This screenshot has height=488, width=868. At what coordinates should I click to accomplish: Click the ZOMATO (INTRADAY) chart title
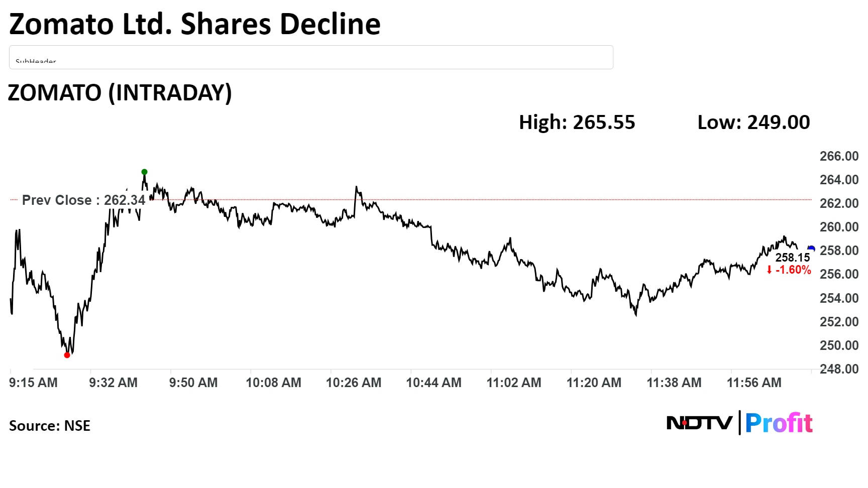pos(120,93)
